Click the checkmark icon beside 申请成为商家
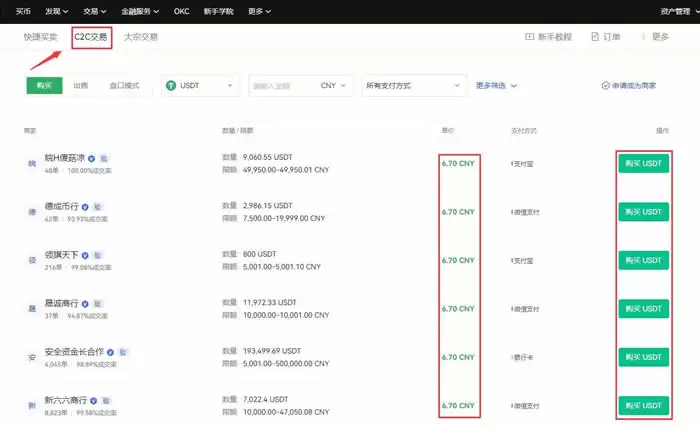700x428 pixels. click(x=605, y=85)
